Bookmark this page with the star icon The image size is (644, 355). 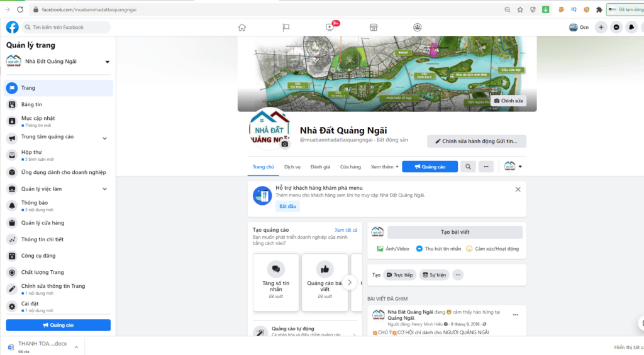pos(520,9)
